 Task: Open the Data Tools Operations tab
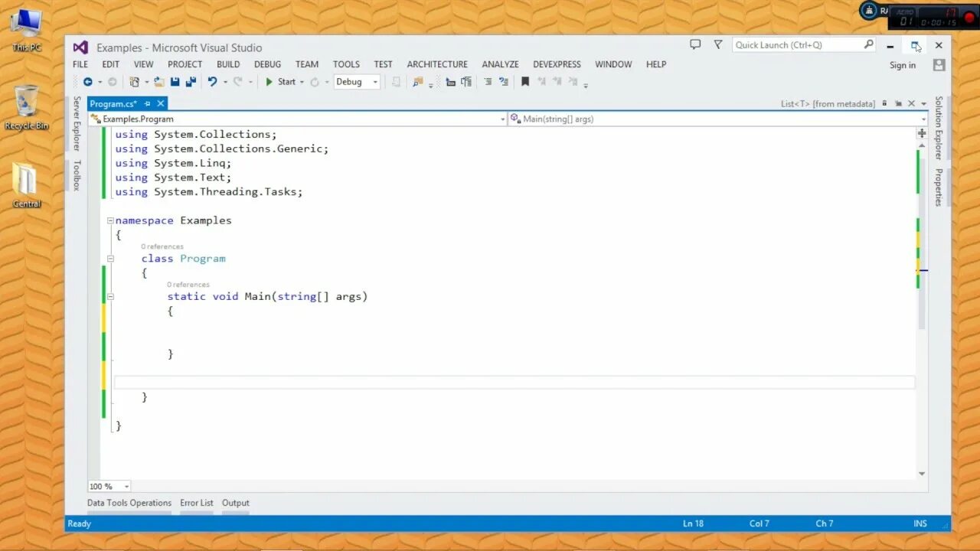129,503
